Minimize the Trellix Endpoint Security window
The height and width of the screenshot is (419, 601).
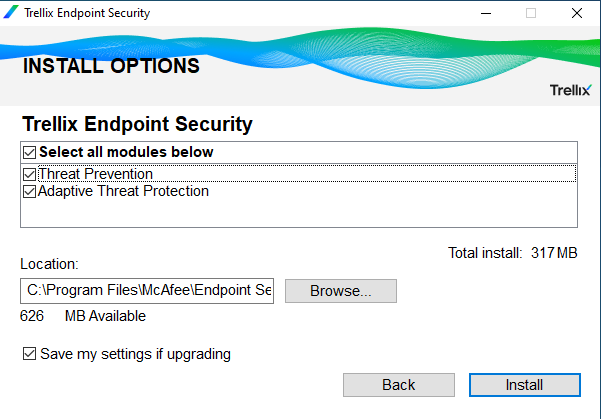(486, 13)
